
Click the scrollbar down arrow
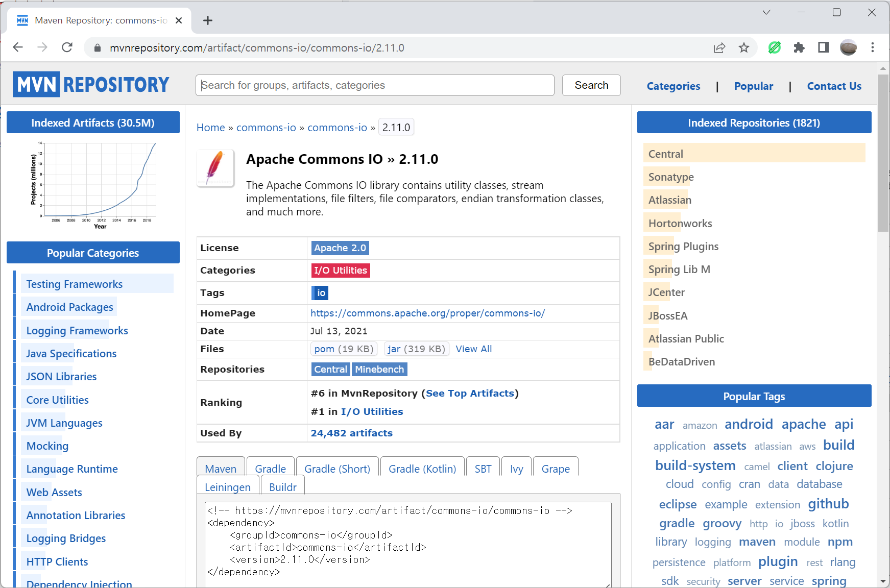pyautogui.click(x=883, y=581)
